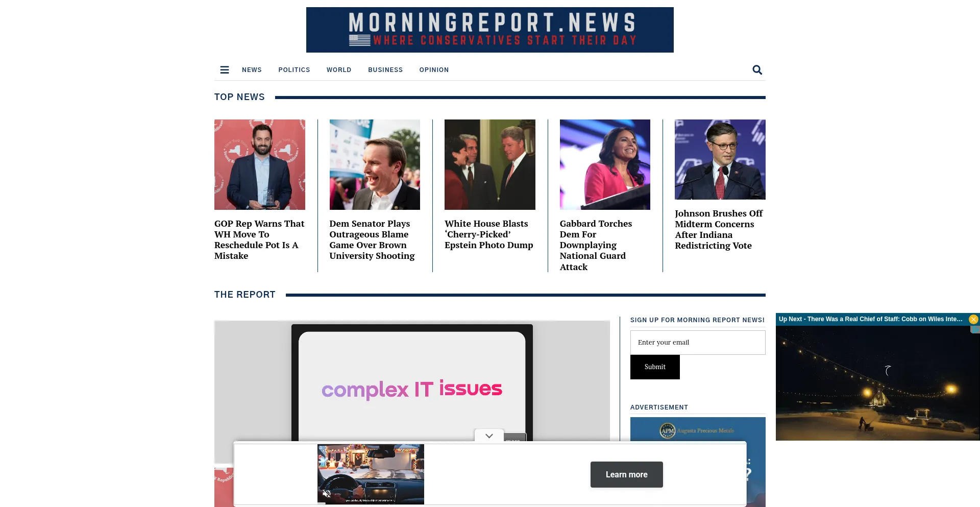This screenshot has width=980, height=507.
Task: Open the WORLD section
Action: (x=339, y=70)
